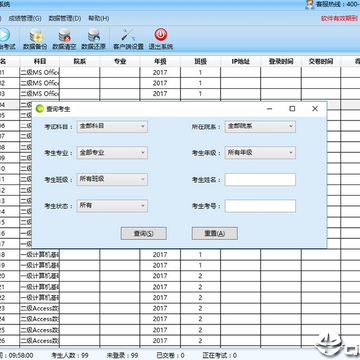
Task: Click the 专业 column header
Action: 120,62
